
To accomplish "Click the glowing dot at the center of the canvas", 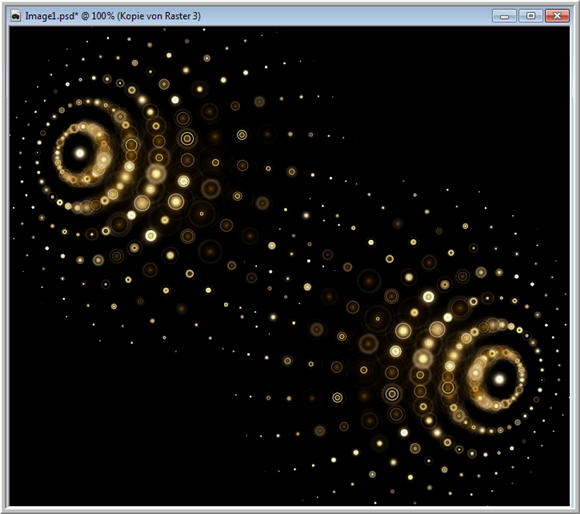I will (x=272, y=246).
